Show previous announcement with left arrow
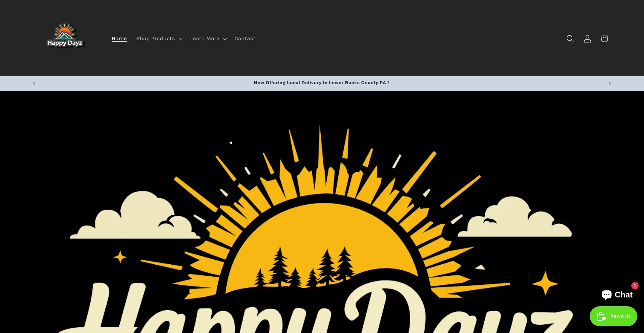 pos(34,84)
